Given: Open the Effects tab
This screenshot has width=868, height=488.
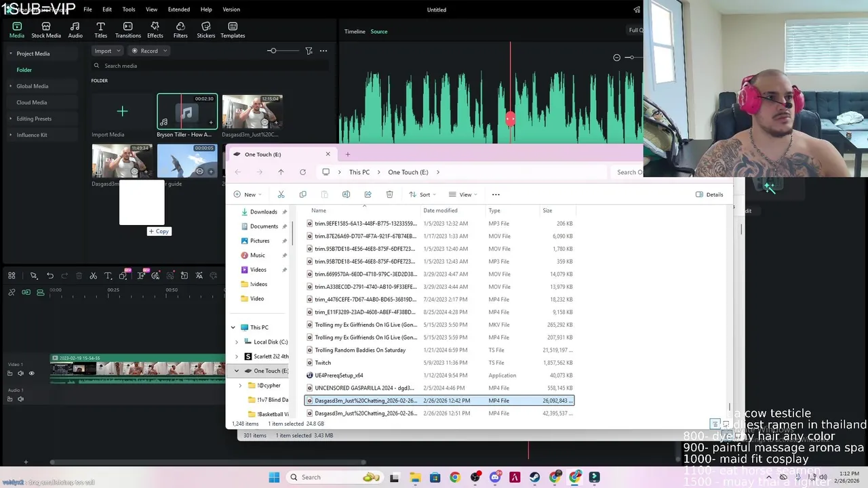Looking at the screenshot, I should click(155, 30).
